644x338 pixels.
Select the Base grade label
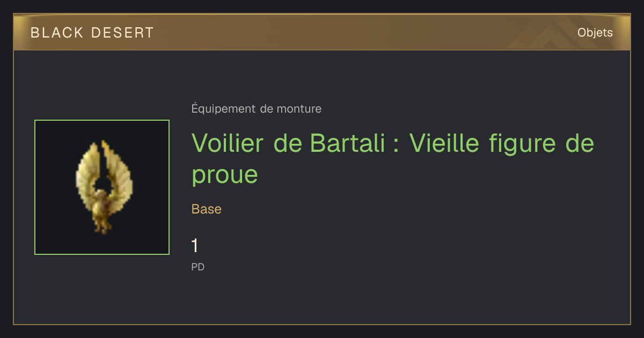tap(207, 209)
